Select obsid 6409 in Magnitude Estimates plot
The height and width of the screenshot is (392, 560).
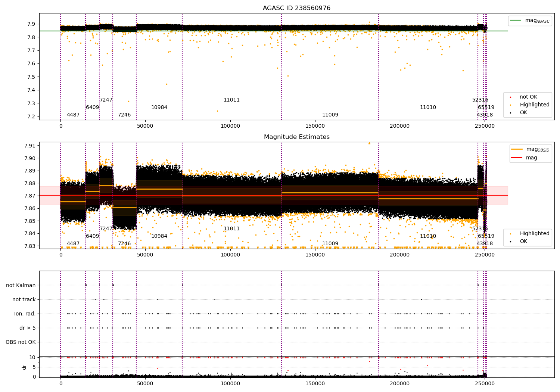[93, 236]
